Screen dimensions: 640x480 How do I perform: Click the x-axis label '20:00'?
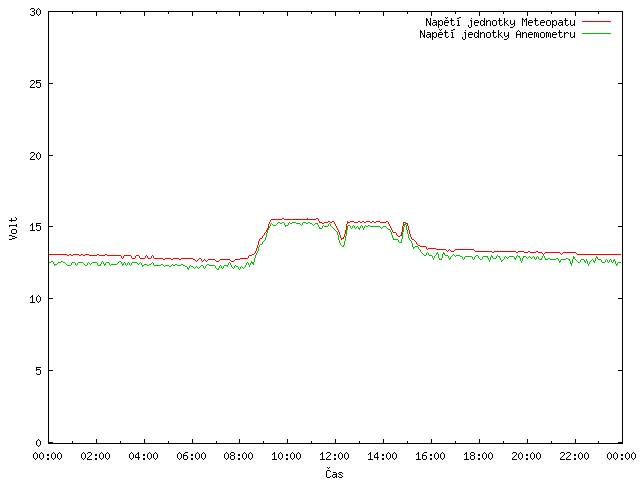click(527, 456)
